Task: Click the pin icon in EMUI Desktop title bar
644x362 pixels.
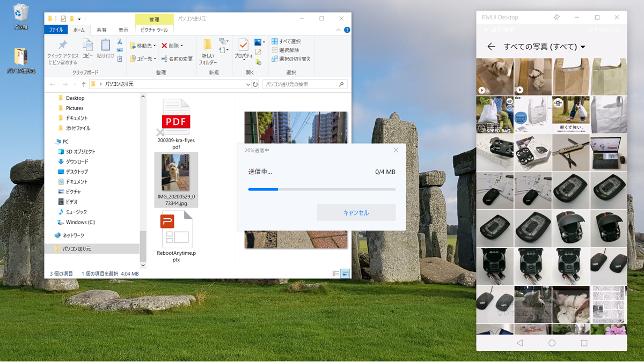Action: click(x=557, y=17)
